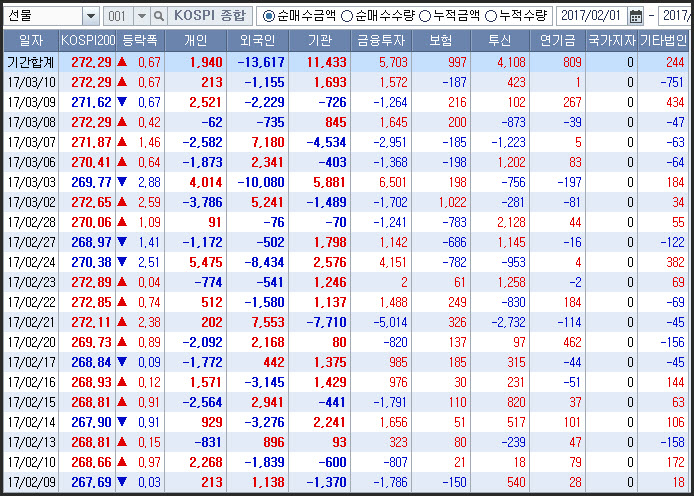Click the -5,014 금융투자 value on 17/02/21
This screenshot has width=694, height=496.
pyautogui.click(x=390, y=322)
